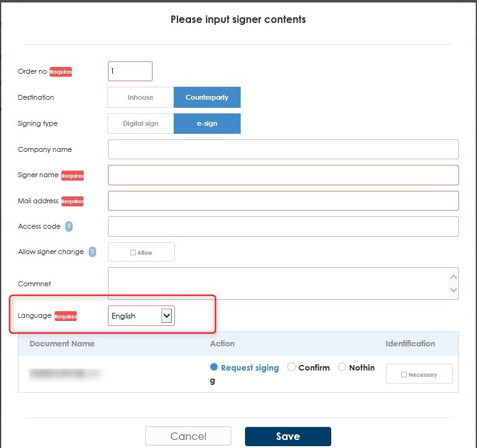Click into the Company name field
Image resolution: width=477 pixels, height=448 pixels.
(x=283, y=149)
